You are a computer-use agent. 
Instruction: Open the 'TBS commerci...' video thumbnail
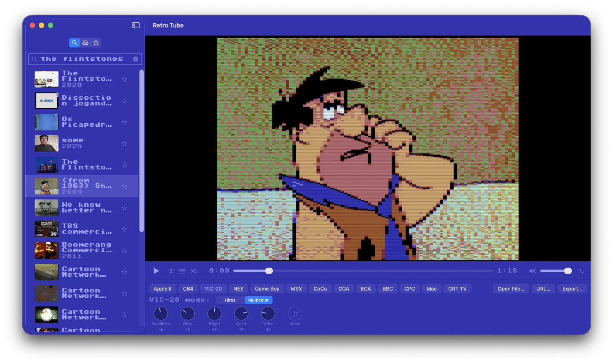coord(47,229)
